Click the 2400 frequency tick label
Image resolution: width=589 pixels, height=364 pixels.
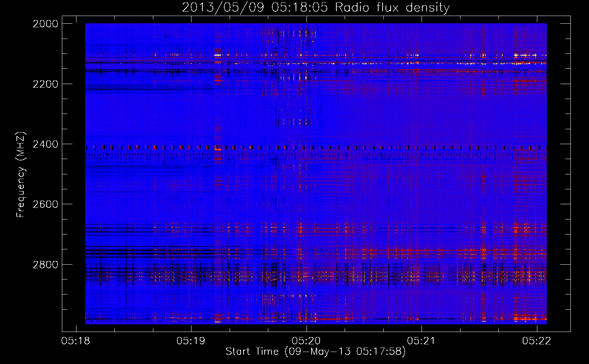[x=46, y=144]
